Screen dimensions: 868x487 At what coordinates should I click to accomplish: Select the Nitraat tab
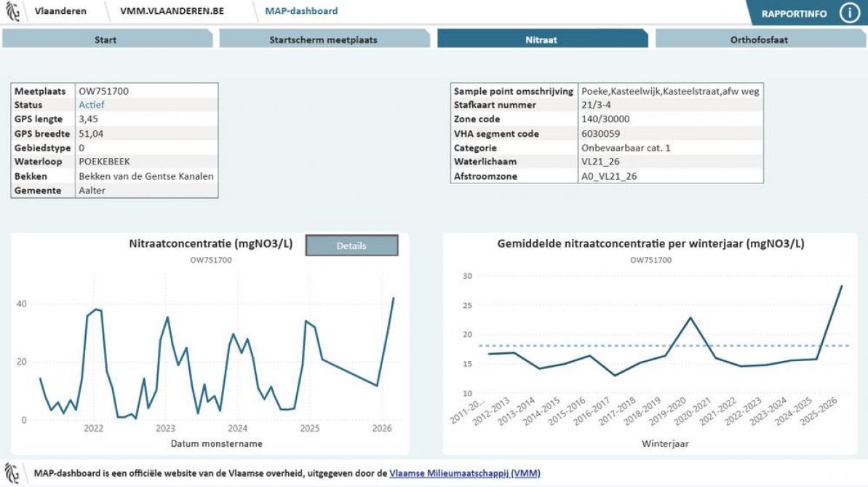click(x=541, y=39)
